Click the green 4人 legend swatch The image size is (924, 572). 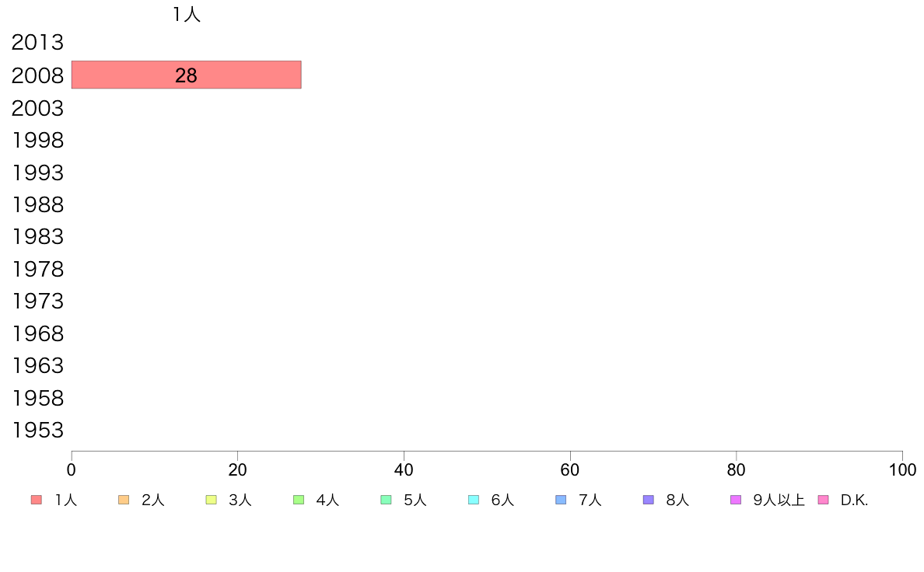pyautogui.click(x=299, y=500)
